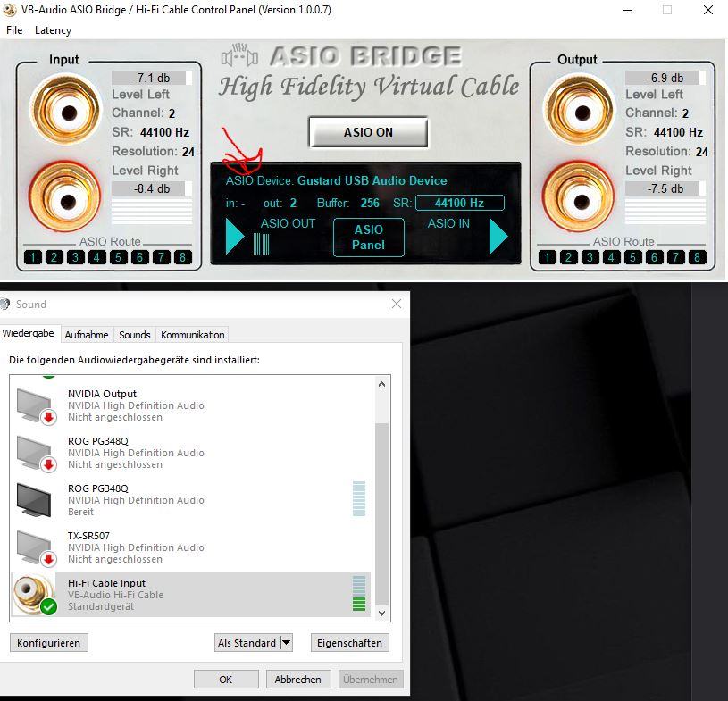Click Konfigurieren button
This screenshot has height=701, width=728.
tap(49, 643)
